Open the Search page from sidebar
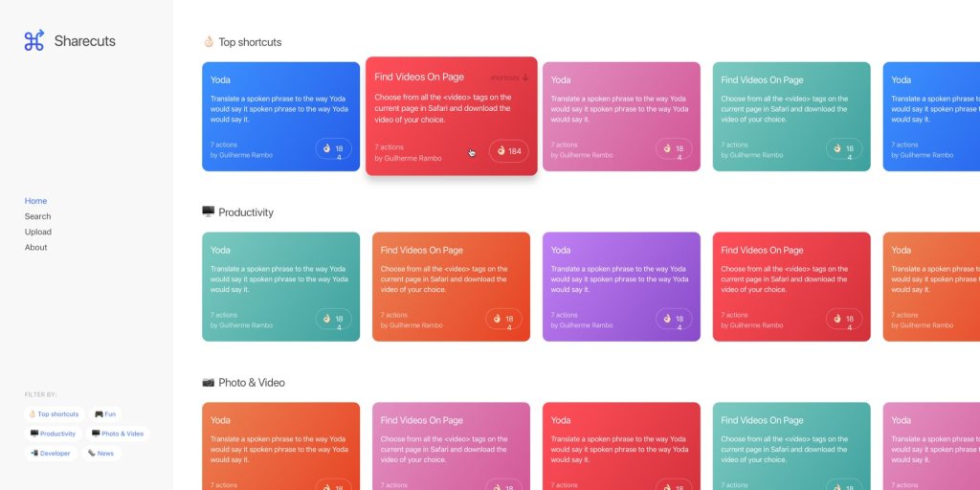Image resolution: width=980 pixels, height=490 pixels. pyautogui.click(x=37, y=216)
